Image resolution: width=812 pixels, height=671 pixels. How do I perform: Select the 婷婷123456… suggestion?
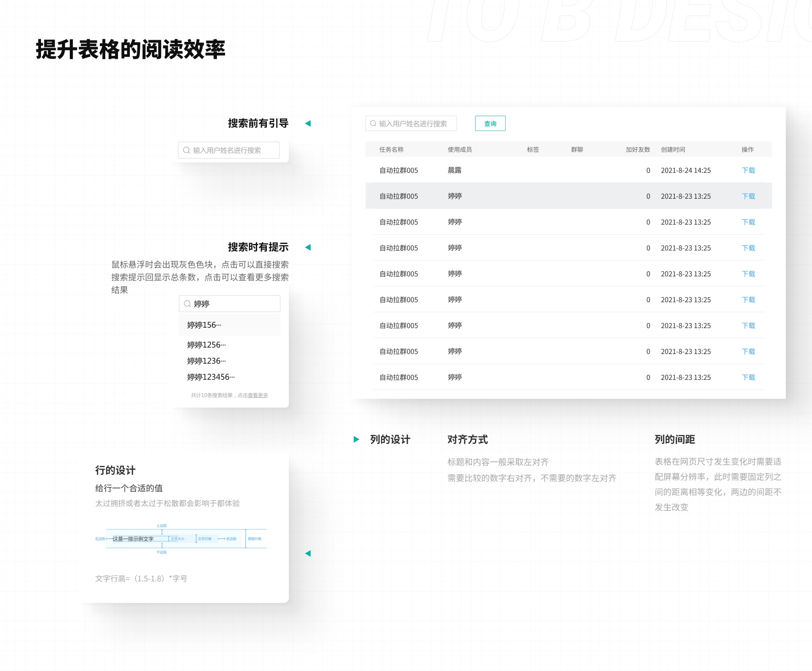pos(211,377)
